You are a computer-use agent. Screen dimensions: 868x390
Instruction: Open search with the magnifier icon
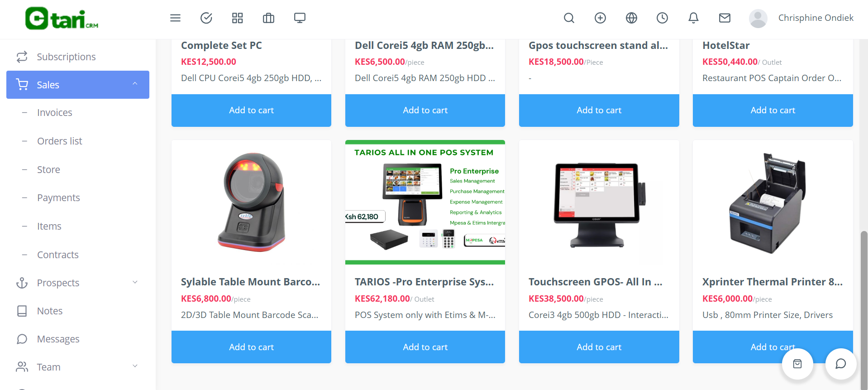click(x=569, y=18)
